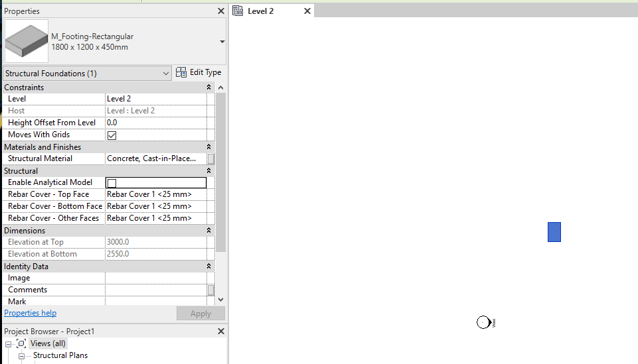Image resolution: width=638 pixels, height=364 pixels.
Task: Toggle the Moves With Grids checkbox
Action: pos(112,135)
